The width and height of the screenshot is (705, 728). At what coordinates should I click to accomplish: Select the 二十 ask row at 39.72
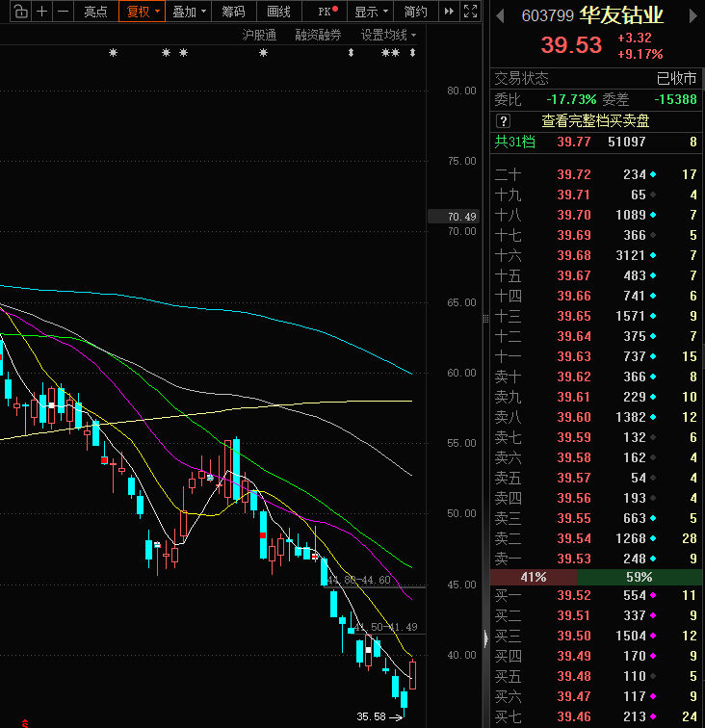[x=596, y=174]
